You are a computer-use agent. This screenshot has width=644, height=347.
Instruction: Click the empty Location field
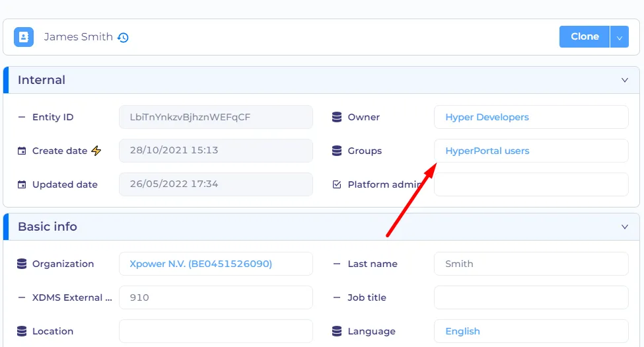click(x=216, y=331)
